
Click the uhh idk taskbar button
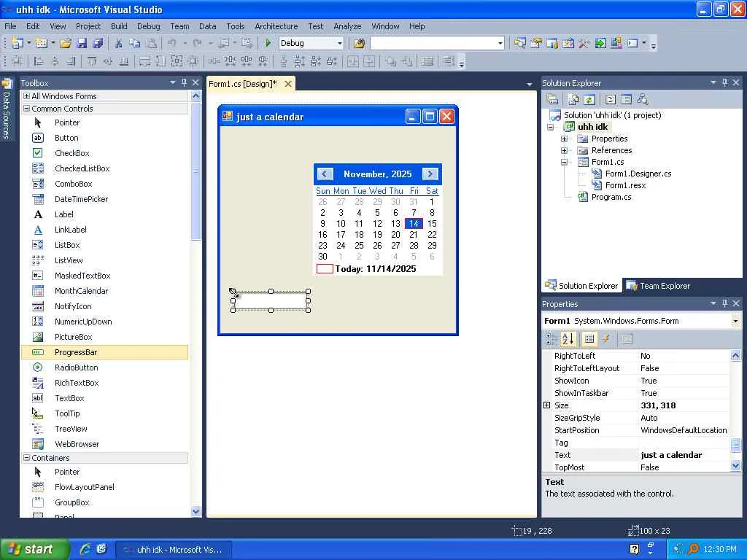click(x=174, y=550)
